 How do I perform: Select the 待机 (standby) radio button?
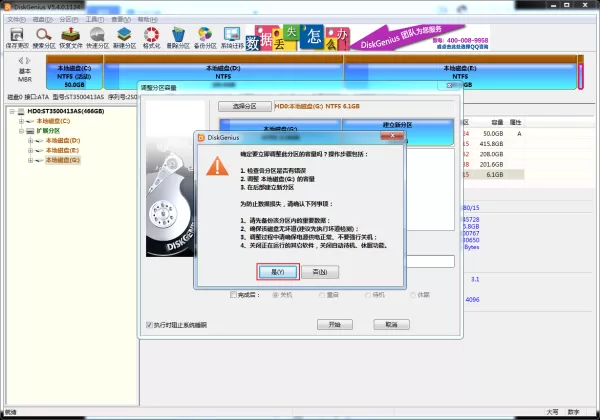coord(368,295)
